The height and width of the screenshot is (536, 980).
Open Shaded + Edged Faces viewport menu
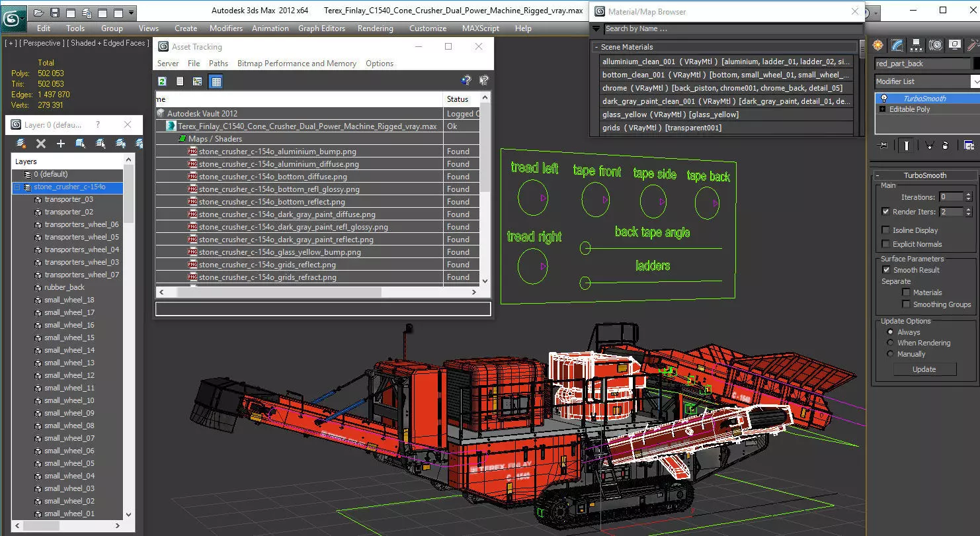(x=107, y=43)
